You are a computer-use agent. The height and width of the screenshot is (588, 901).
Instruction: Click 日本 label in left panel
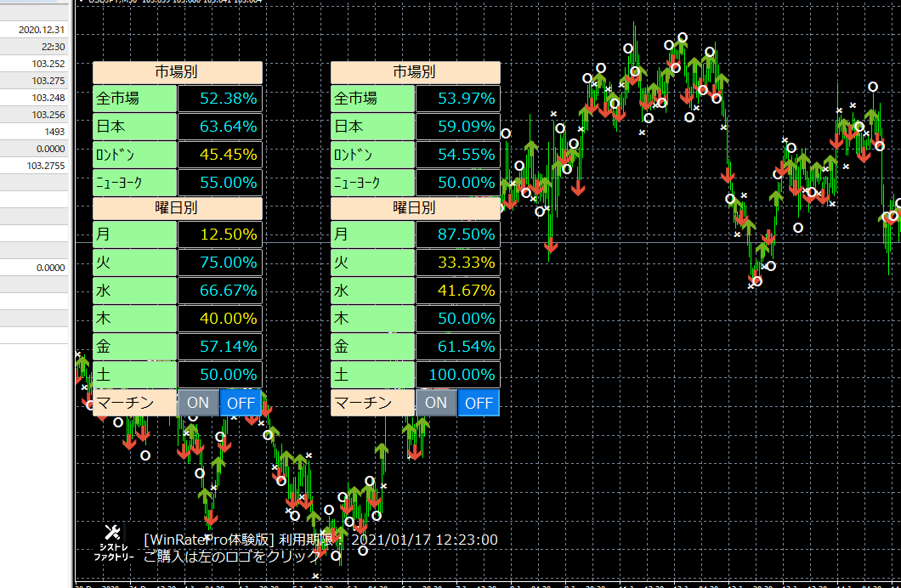134,127
